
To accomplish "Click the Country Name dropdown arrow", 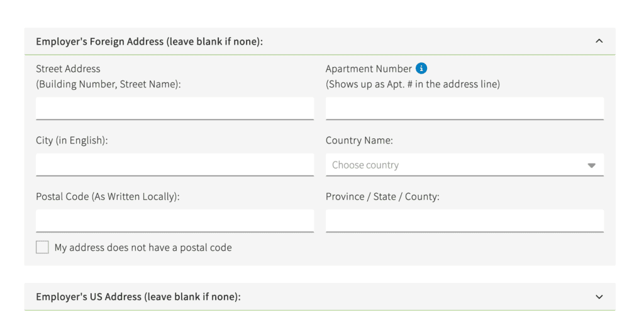I will tap(591, 165).
